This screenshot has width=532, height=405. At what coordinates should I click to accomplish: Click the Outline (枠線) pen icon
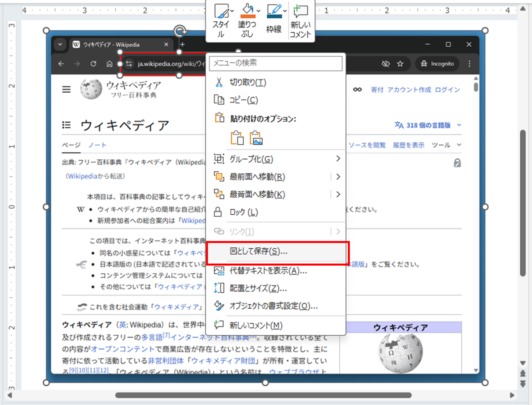[274, 11]
